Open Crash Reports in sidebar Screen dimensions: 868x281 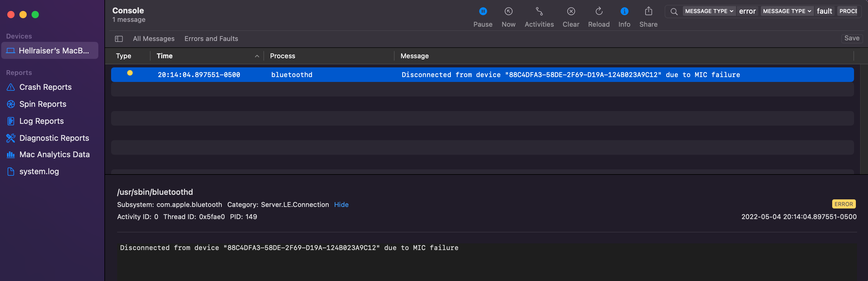pos(45,87)
